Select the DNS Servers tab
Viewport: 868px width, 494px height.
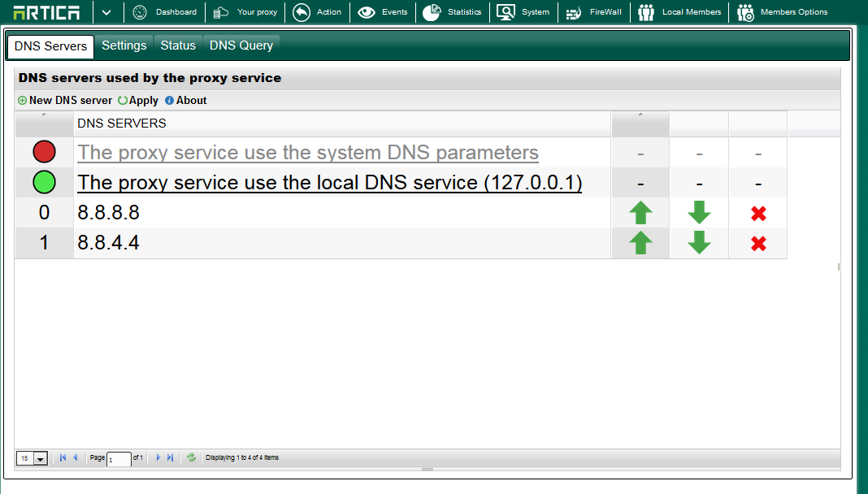tap(50, 46)
